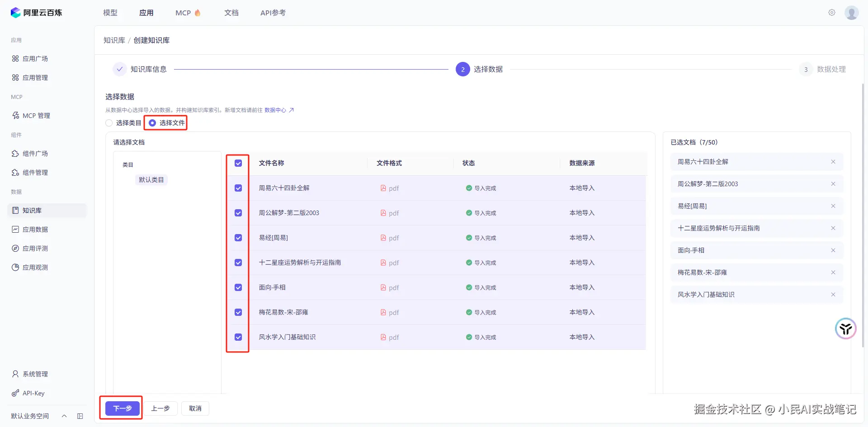Click the floating AI assistant icon
868x427 pixels.
845,328
